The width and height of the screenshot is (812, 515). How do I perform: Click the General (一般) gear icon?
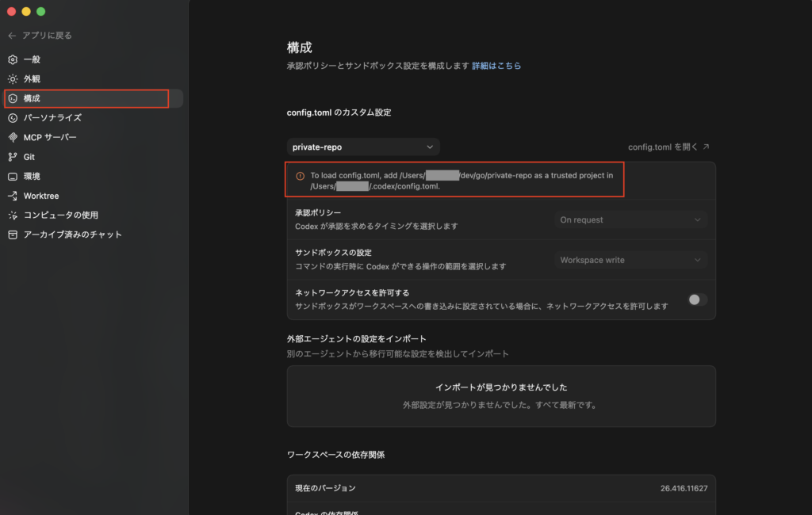(x=13, y=59)
